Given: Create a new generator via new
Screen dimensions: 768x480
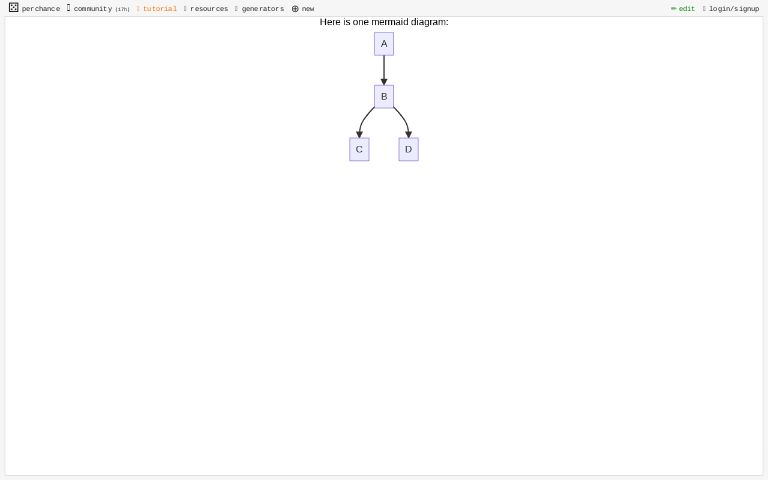Looking at the screenshot, I should click(308, 9).
